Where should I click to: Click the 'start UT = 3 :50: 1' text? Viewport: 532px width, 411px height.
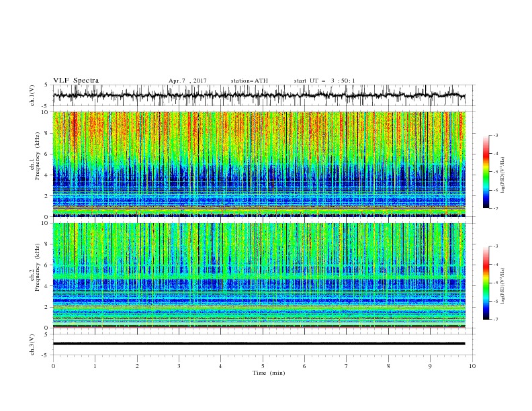tap(324, 81)
